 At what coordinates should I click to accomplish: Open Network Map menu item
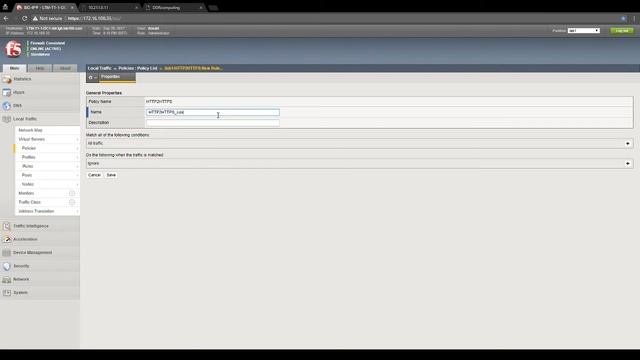pyautogui.click(x=30, y=130)
